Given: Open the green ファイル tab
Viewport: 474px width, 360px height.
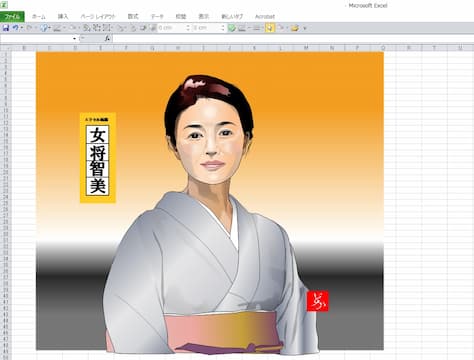Looking at the screenshot, I should pyautogui.click(x=12, y=16).
